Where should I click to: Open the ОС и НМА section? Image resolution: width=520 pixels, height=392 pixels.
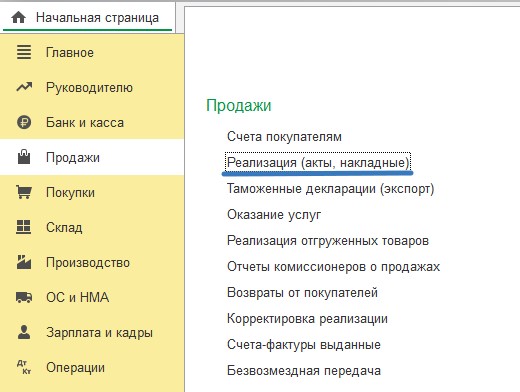(92, 297)
